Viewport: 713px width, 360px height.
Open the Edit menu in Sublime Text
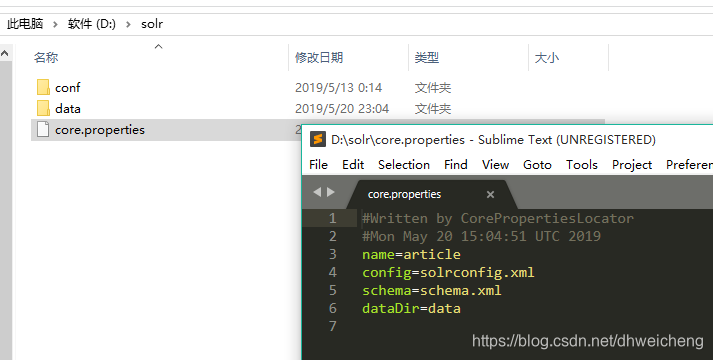(x=353, y=165)
